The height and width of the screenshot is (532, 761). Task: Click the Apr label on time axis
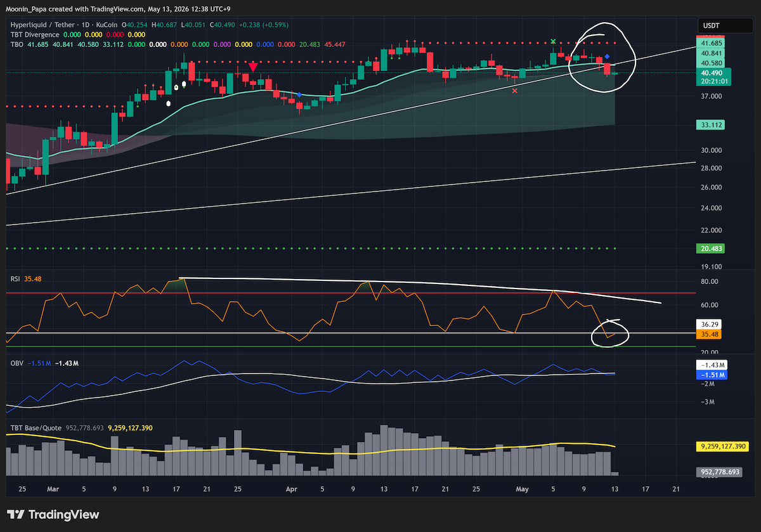(292, 490)
